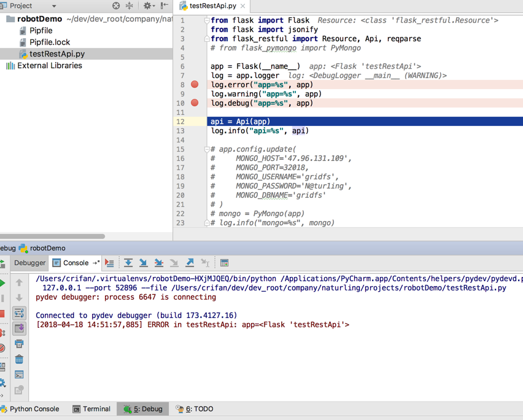Open the Terminal tool window tab
The image size is (523, 420).
click(x=91, y=409)
